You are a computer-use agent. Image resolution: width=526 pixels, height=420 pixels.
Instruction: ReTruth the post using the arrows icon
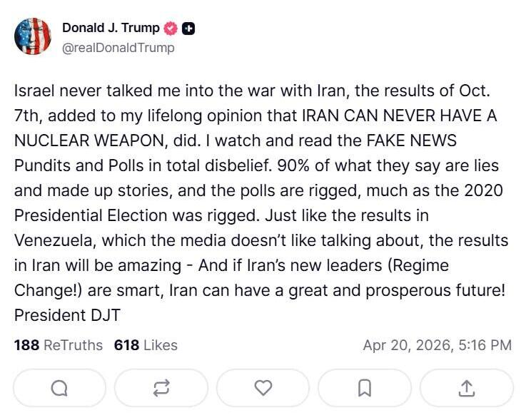point(161,388)
